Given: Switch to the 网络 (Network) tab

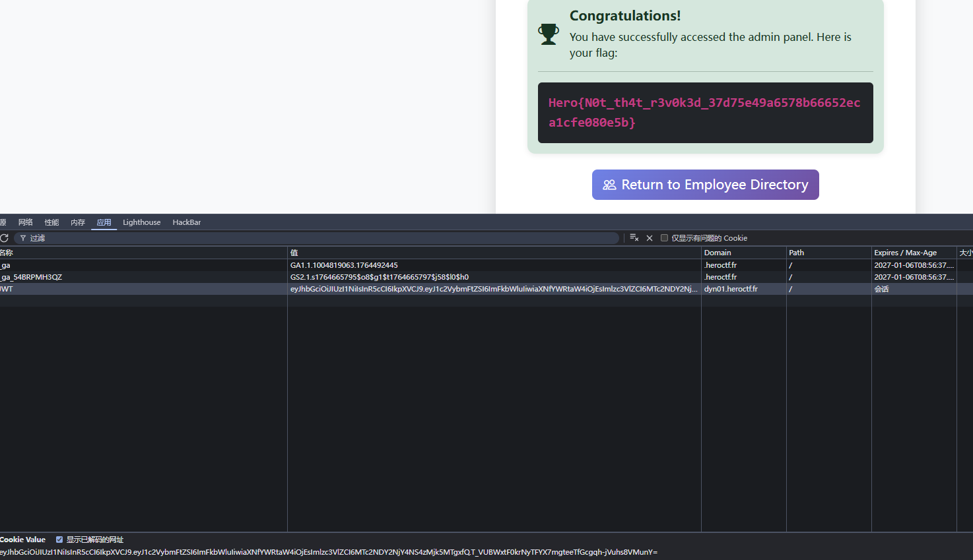Looking at the screenshot, I should pyautogui.click(x=26, y=222).
